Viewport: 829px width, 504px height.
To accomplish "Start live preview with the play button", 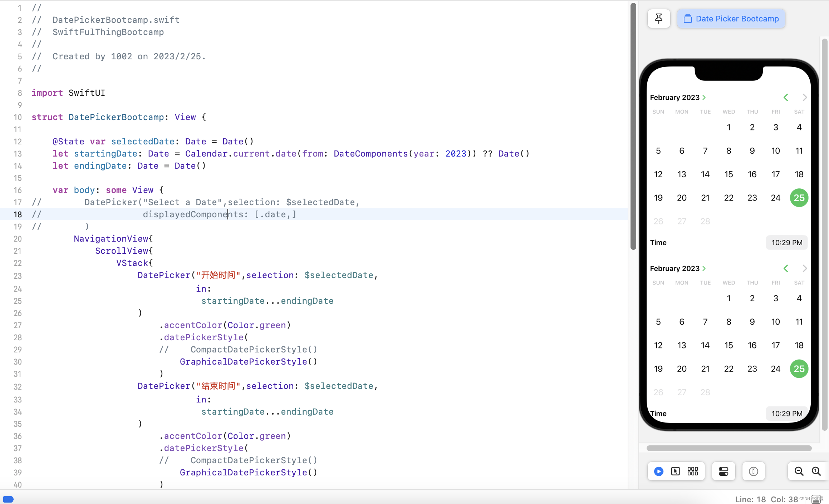I will tap(658, 471).
